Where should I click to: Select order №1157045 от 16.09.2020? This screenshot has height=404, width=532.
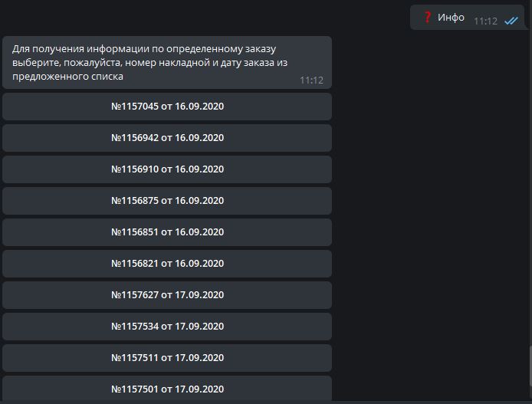pyautogui.click(x=167, y=107)
